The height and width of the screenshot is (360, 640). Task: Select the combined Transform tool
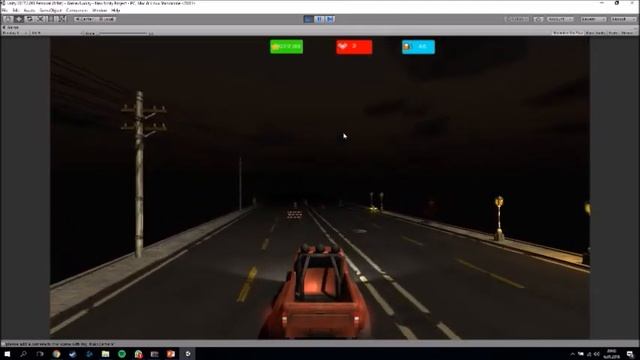point(61,19)
